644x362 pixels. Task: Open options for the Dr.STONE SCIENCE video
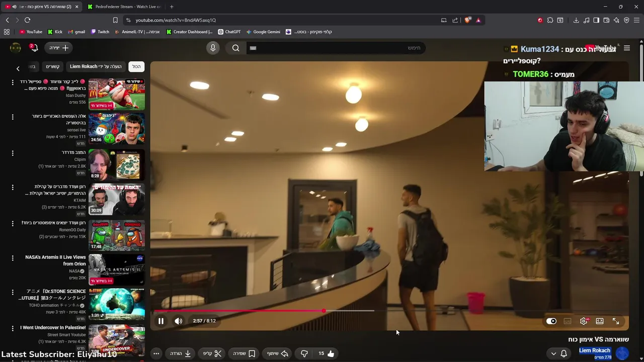click(13, 292)
